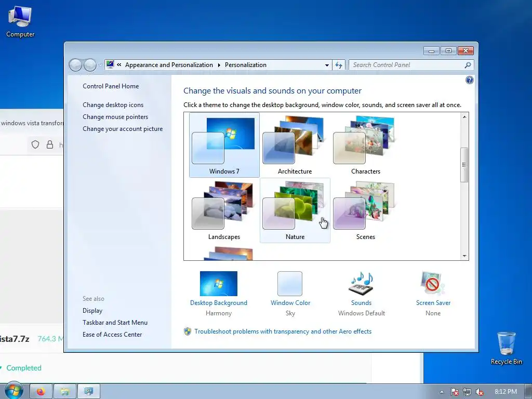Click the Aero troubleshoot shield icon
Screen dimensions: 532x399
point(187,331)
